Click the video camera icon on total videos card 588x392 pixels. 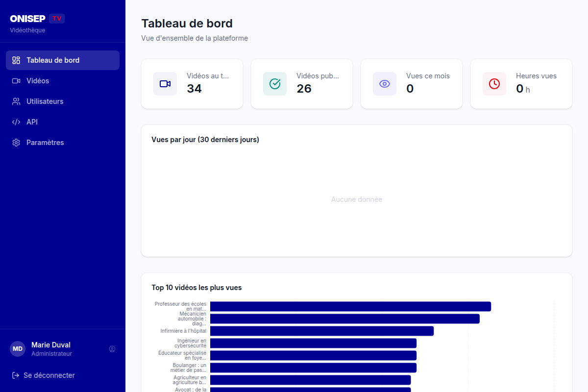(165, 84)
